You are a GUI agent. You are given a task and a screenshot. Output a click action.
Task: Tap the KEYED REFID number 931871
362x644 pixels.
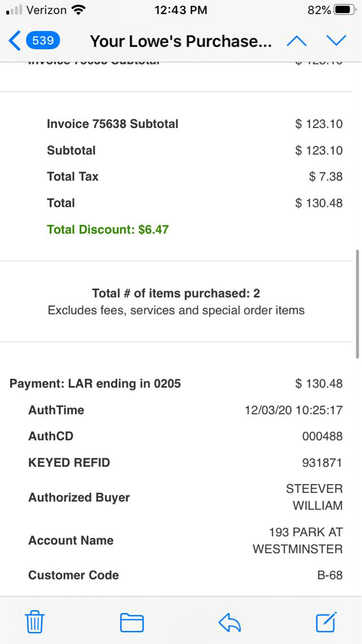[322, 463]
